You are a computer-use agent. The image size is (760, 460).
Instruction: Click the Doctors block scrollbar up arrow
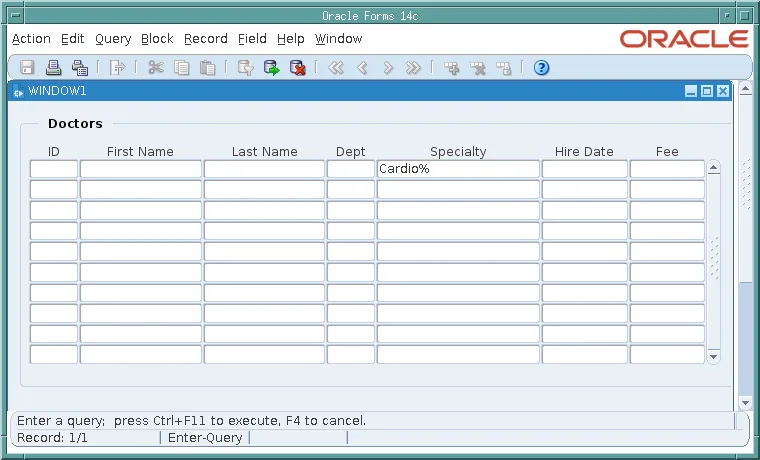coord(713,168)
